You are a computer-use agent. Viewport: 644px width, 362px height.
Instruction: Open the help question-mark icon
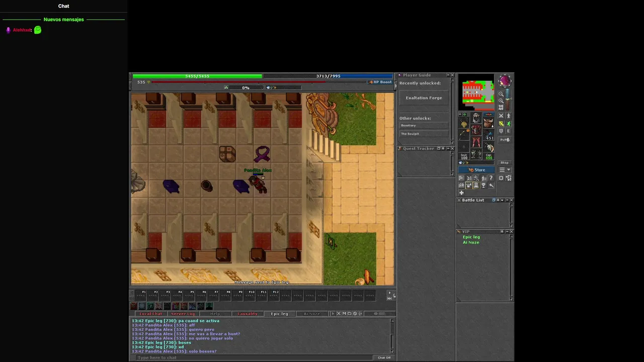[x=491, y=178]
